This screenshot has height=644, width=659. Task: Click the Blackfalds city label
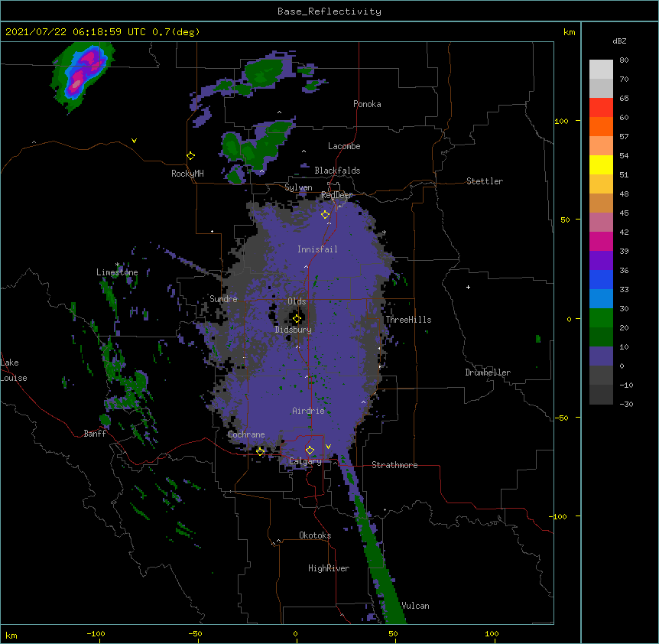point(337,171)
